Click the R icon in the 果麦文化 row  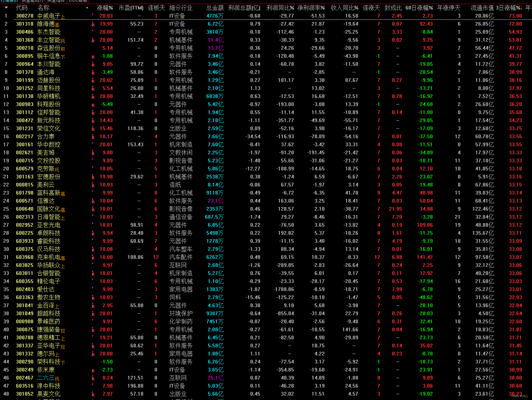(x=93, y=395)
